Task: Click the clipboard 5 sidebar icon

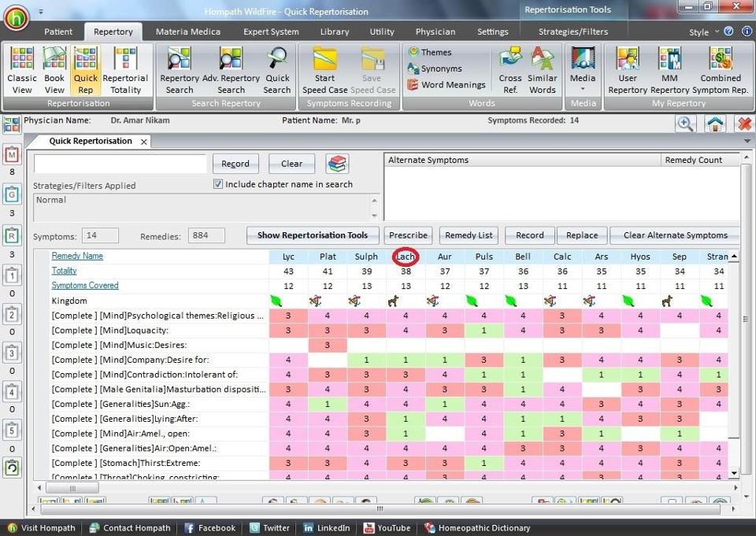Action: pos(12,430)
